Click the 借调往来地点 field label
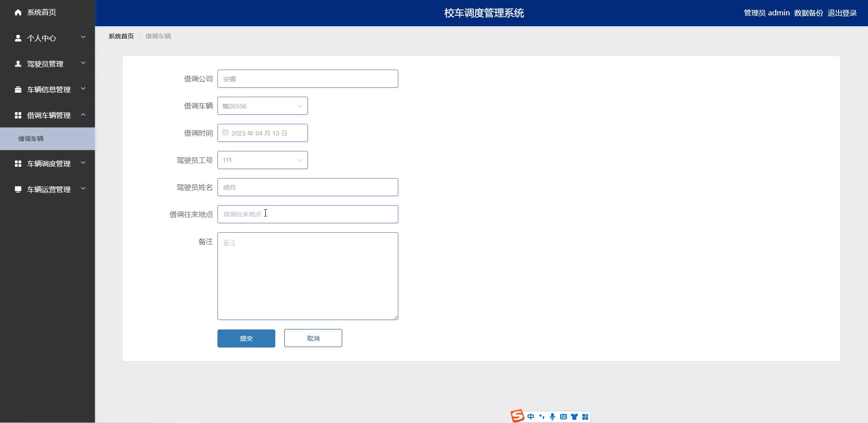Viewport: 868px width, 423px height. (x=191, y=214)
